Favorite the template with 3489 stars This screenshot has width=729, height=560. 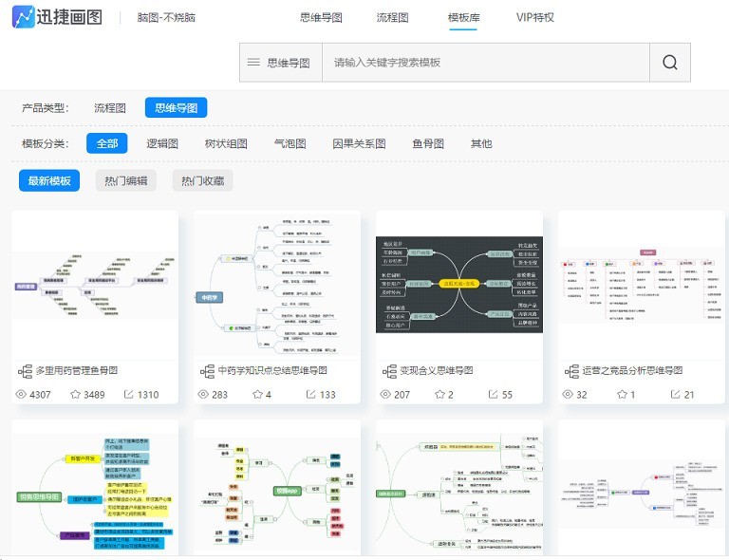click(x=75, y=394)
